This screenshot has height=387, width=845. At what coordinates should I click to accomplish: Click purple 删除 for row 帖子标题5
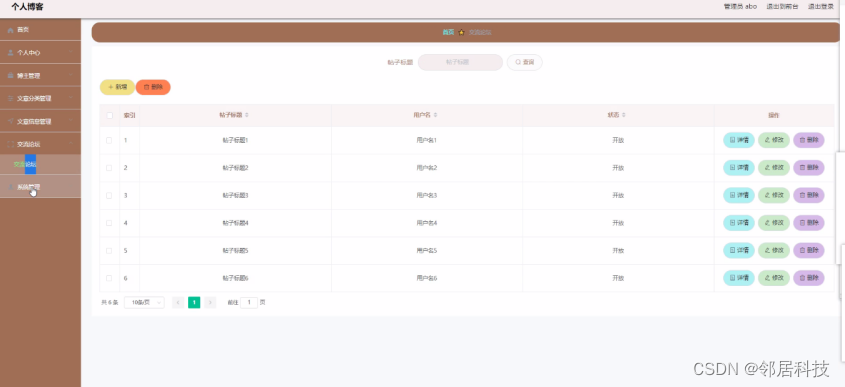click(809, 250)
